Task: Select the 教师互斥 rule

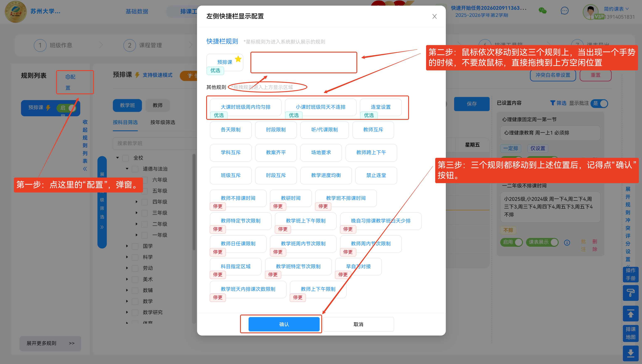Action: click(x=373, y=130)
